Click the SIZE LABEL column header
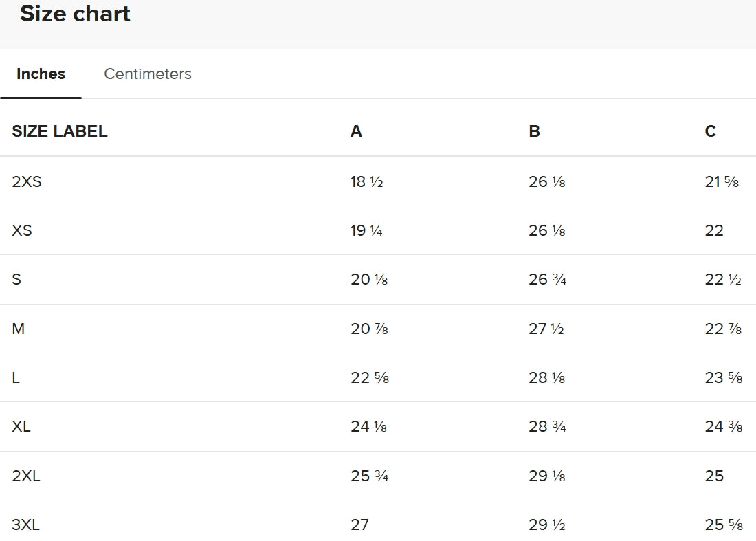756x541 pixels. (60, 131)
